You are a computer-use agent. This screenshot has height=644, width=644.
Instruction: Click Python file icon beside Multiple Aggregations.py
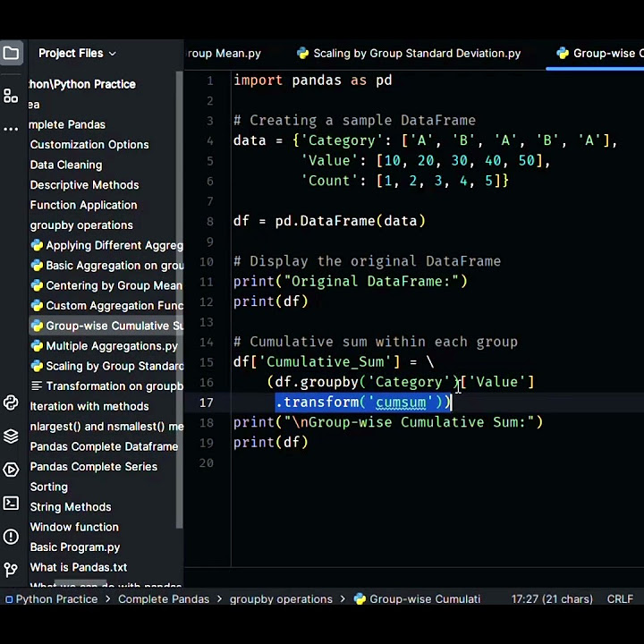37,346
